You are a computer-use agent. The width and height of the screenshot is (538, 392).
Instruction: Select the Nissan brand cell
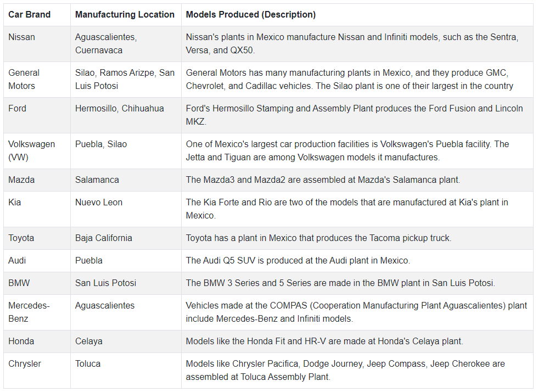pyautogui.click(x=37, y=44)
